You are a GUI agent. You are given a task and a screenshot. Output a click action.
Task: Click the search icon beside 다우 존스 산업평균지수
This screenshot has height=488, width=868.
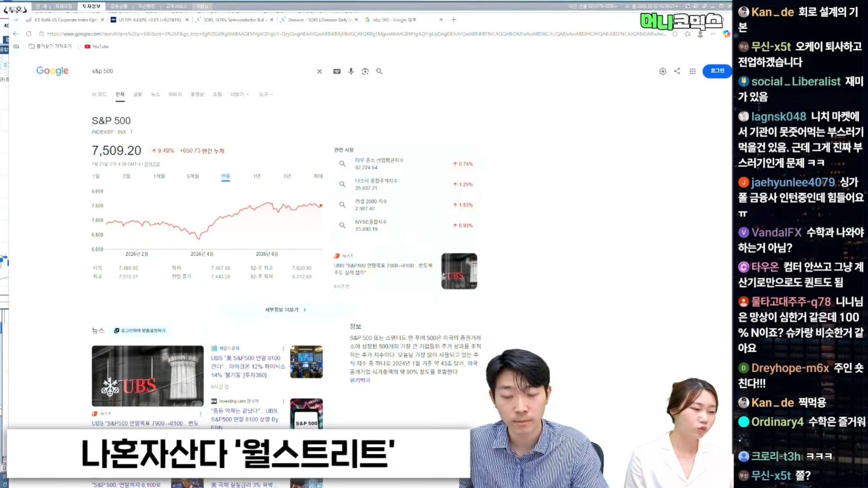[342, 164]
